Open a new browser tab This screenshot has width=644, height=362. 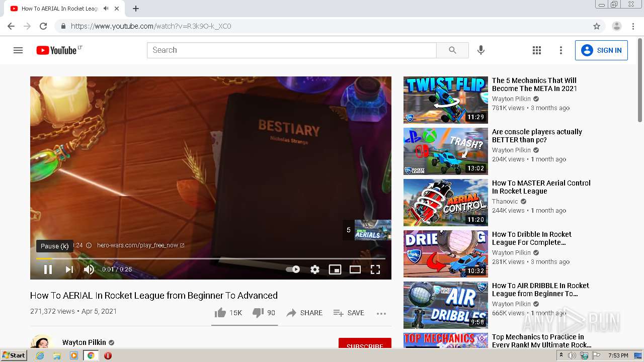pos(136,9)
